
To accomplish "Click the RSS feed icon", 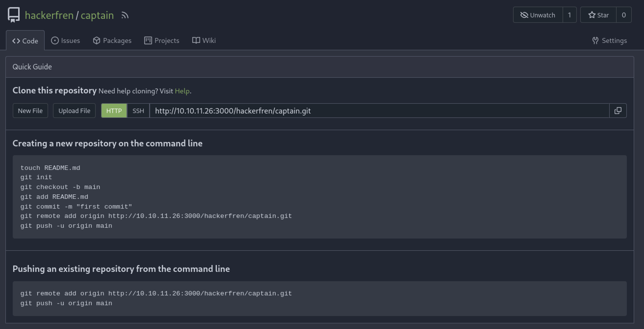I will 125,15.
